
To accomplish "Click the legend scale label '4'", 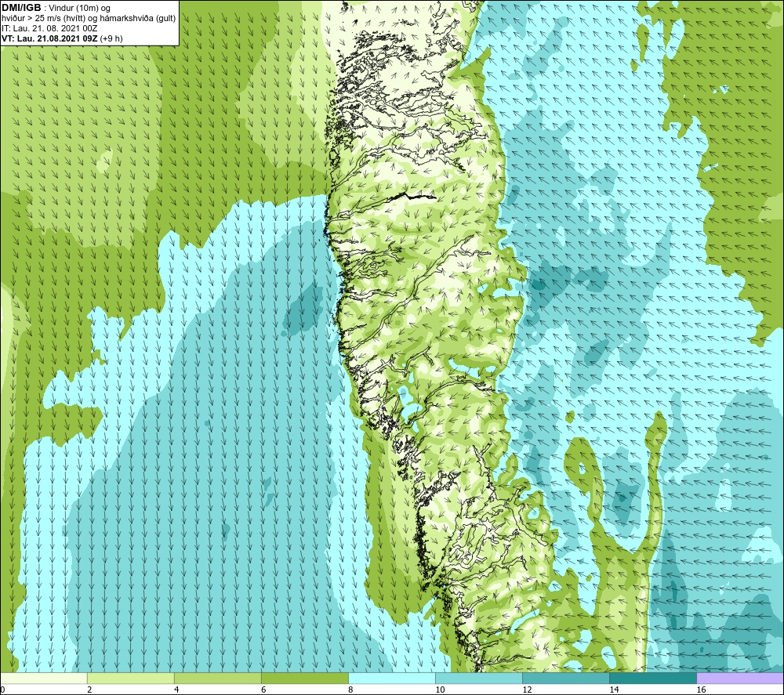I will (x=176, y=690).
